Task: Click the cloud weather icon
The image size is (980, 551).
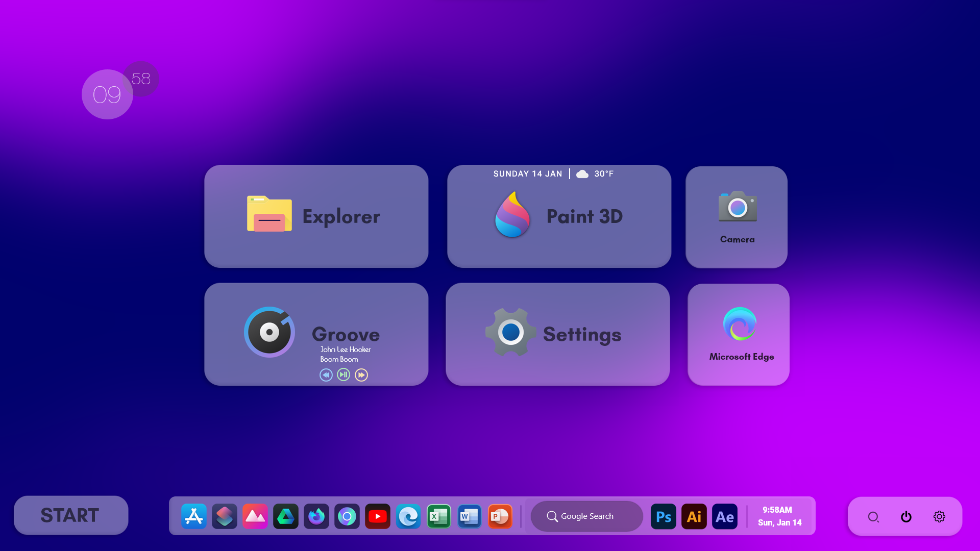Action: click(582, 174)
